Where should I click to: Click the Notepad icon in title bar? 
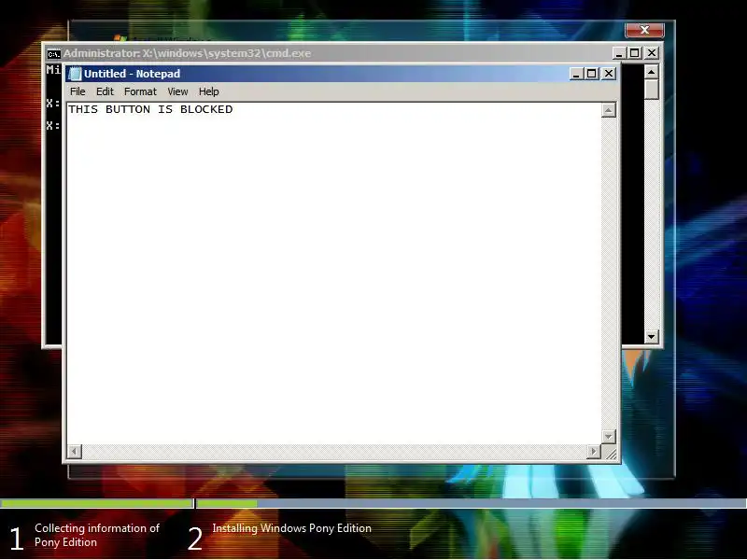coord(75,74)
